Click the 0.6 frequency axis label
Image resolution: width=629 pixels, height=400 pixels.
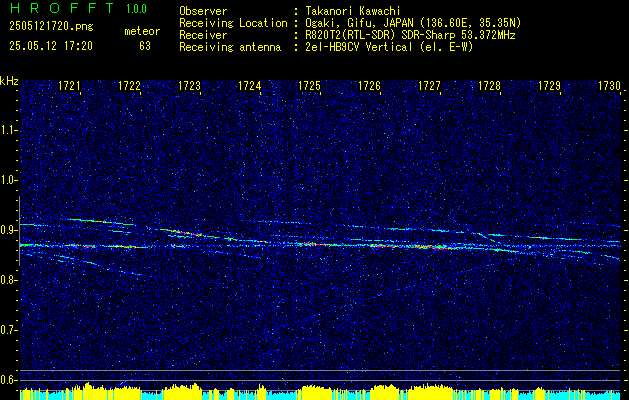[7, 380]
